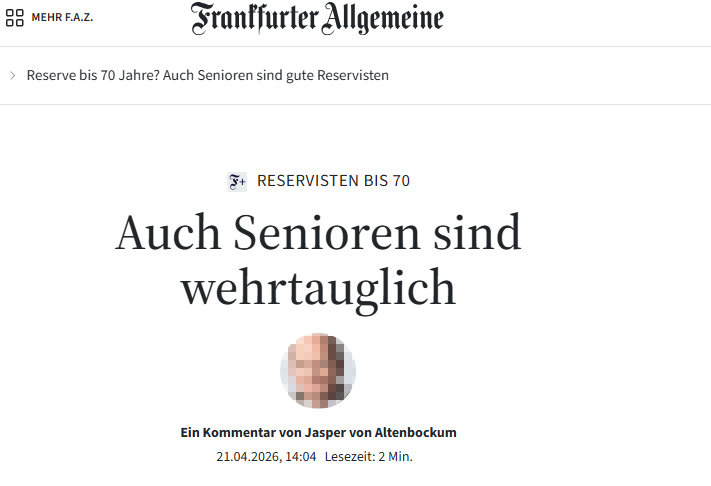Click the F+ premium badge icon
The height and width of the screenshot is (486, 711).
[x=237, y=182]
